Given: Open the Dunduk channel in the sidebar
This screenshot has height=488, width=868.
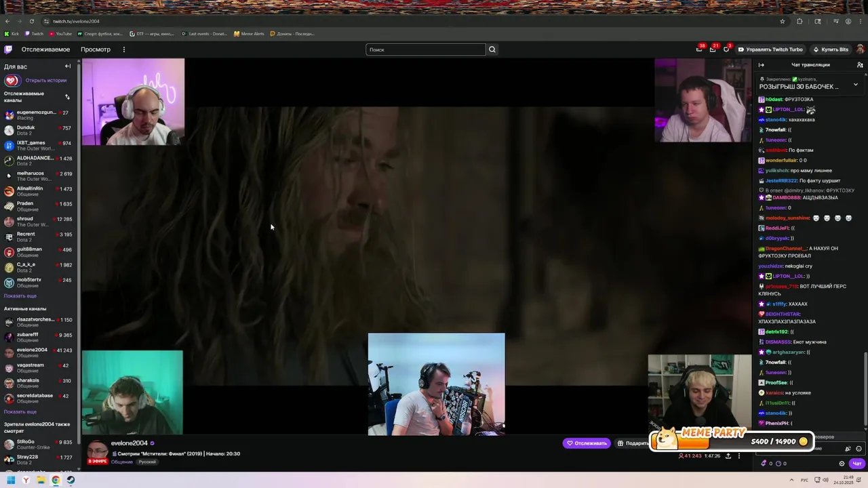Looking at the screenshot, I should point(40,130).
